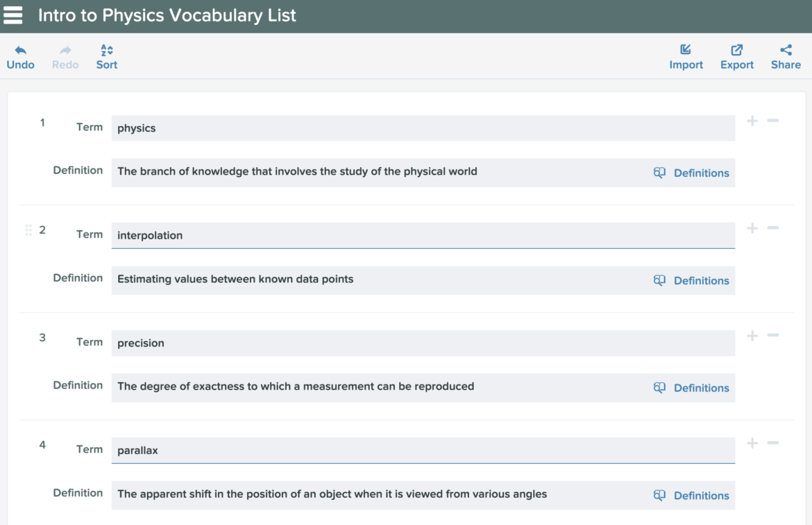
Task: Add a row after term 3 precision
Action: pos(752,336)
